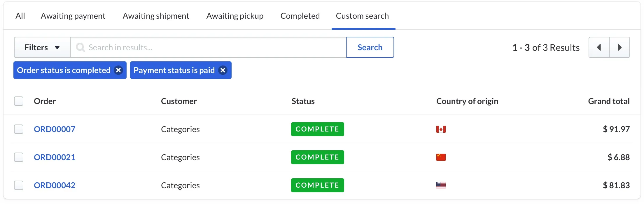The width and height of the screenshot is (644, 204).
Task: Toggle the select all orders checkbox
Action: (x=19, y=101)
